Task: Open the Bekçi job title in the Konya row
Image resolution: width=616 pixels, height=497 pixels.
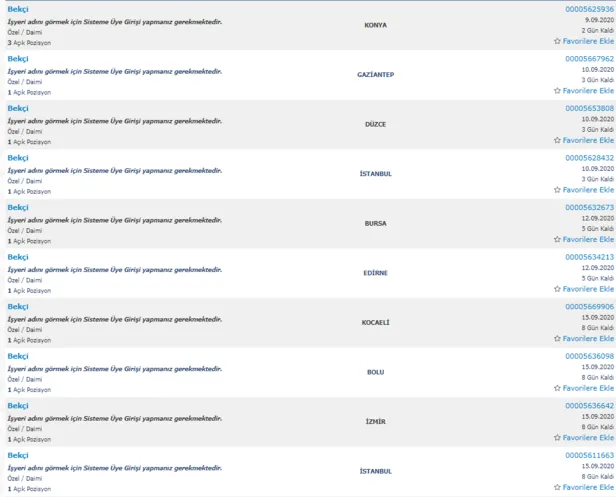Action: point(18,9)
